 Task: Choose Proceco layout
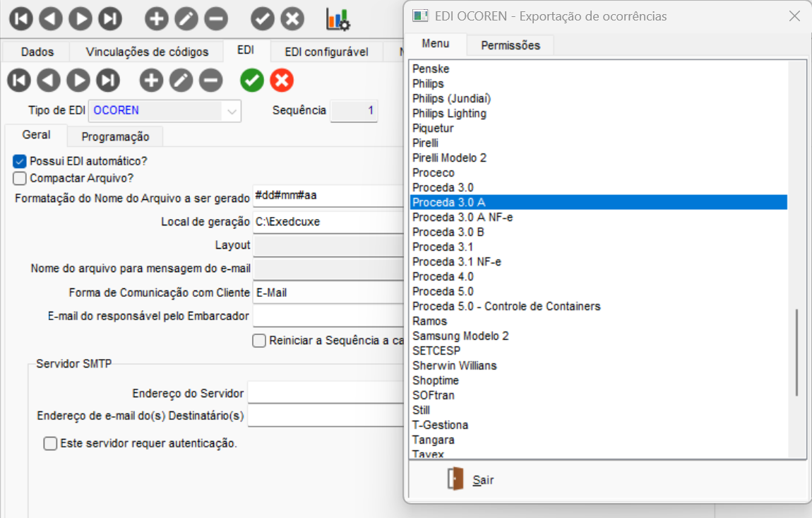599,172
